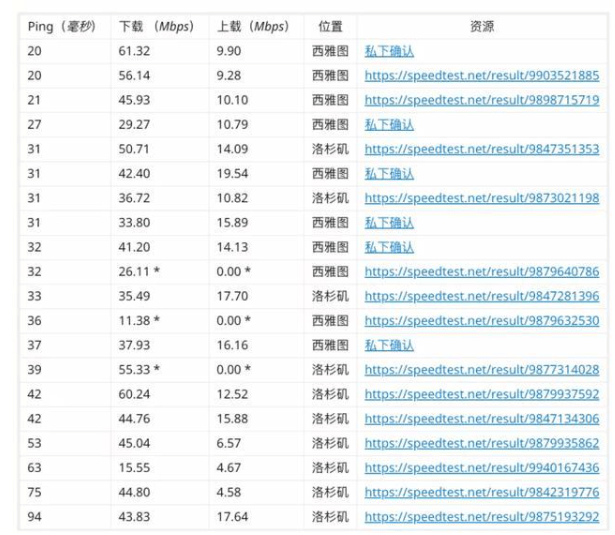
Task: Click the 位置 column header
Action: coord(330,27)
